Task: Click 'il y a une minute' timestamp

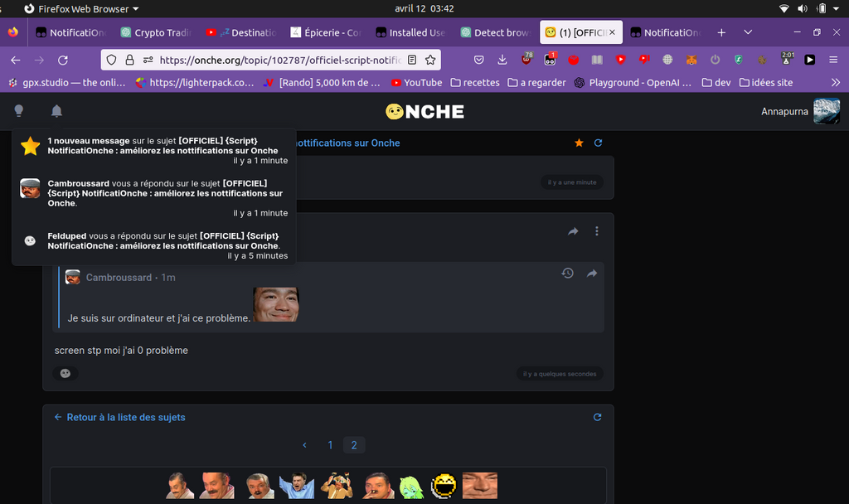Action: click(x=572, y=182)
